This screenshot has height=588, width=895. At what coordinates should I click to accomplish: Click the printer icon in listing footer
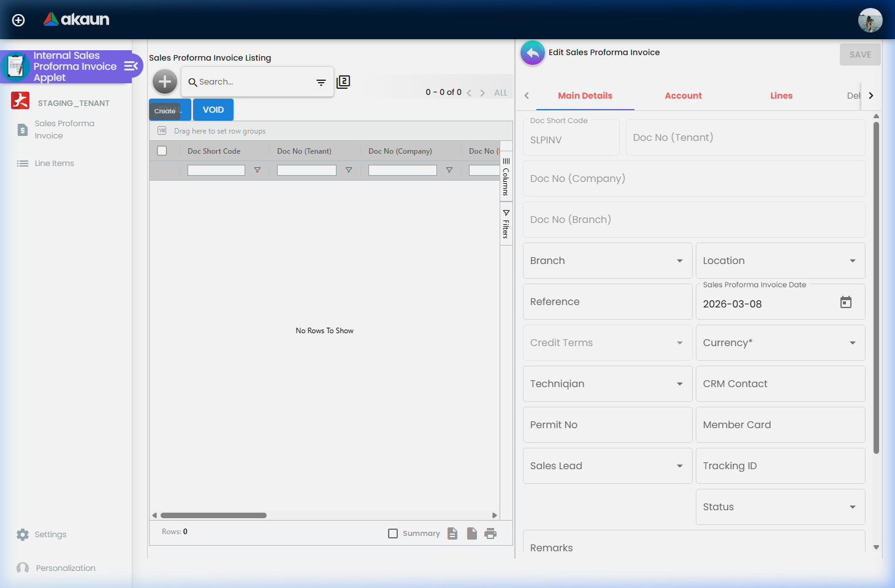coord(490,533)
